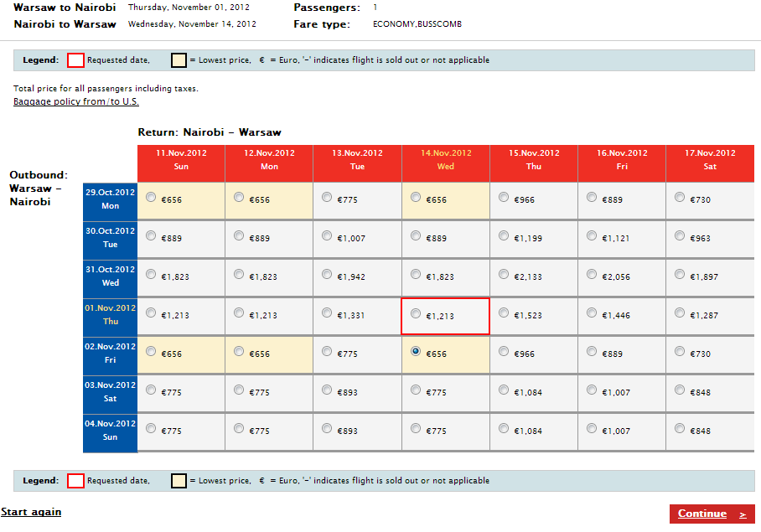Image resolution: width=761 pixels, height=532 pixels.
Task: Select €1,084 fare: 03 Nov out, 15 Nov return
Action: [x=504, y=390]
